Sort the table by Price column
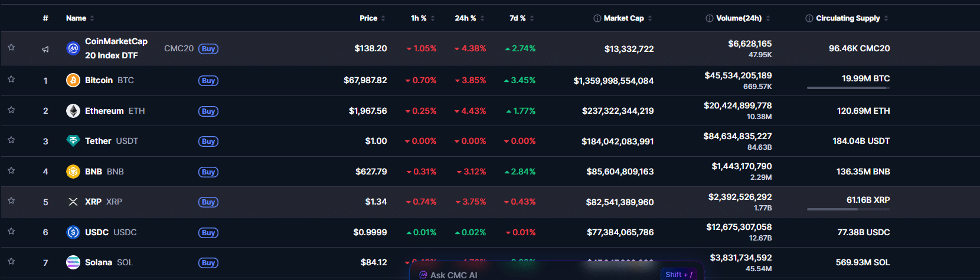Screen dimensions: 980x280 coord(373,18)
